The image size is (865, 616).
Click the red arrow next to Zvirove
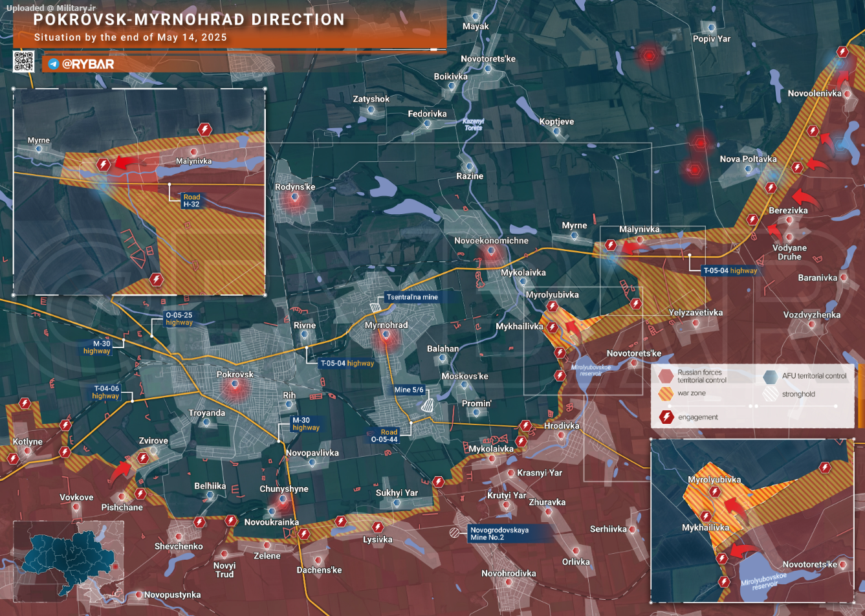[x=120, y=472]
